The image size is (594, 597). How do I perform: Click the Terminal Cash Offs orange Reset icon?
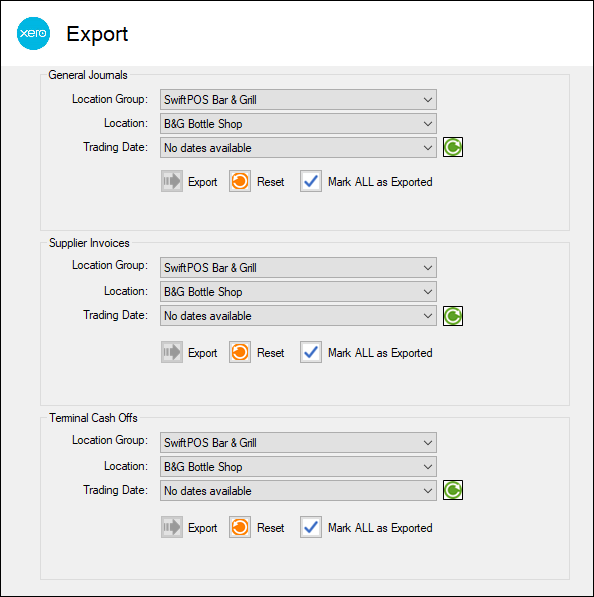(240, 527)
